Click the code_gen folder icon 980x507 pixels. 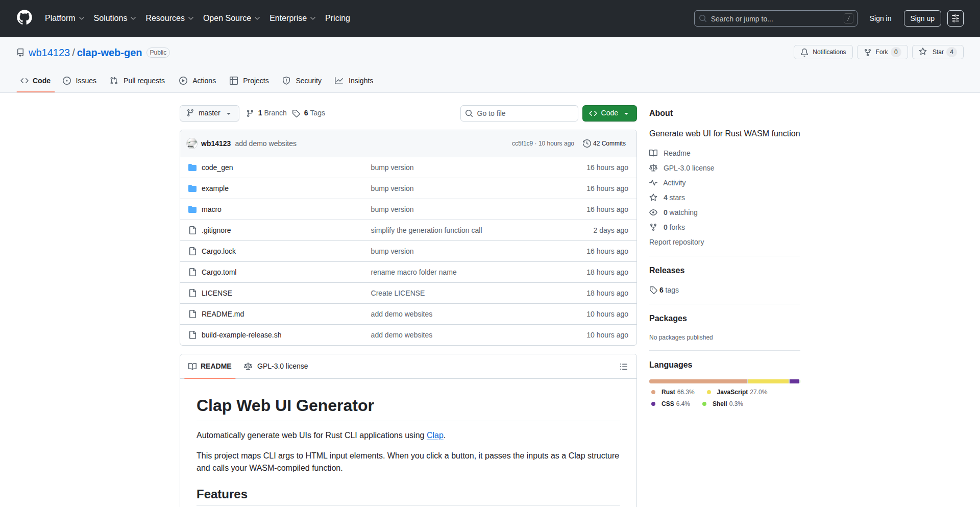point(192,167)
